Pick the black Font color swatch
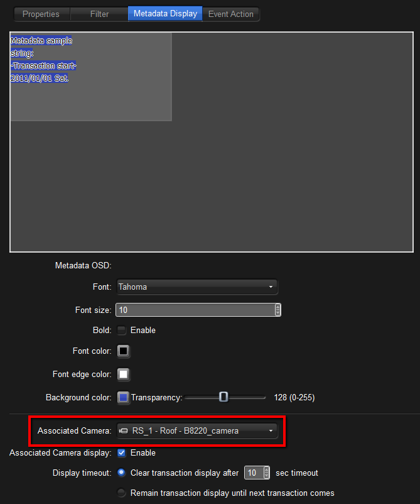This screenshot has height=504, width=420. 124,351
